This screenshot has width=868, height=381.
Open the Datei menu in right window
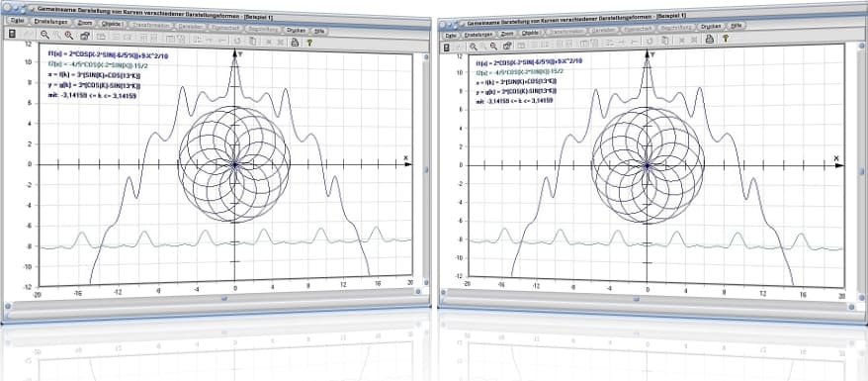451,35
